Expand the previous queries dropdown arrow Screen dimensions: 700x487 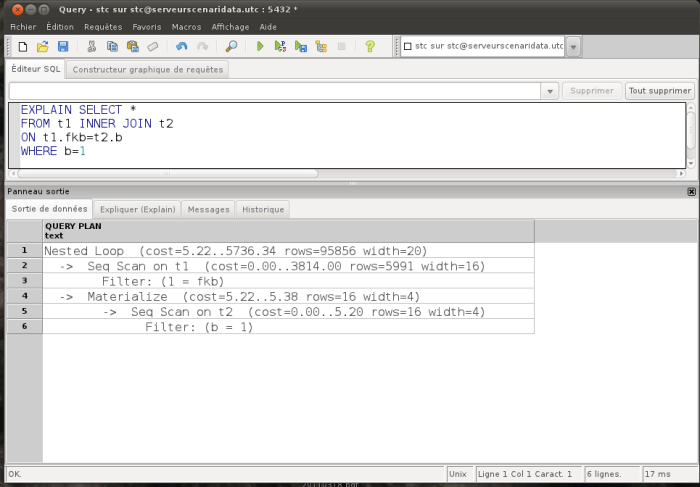tap(550, 91)
